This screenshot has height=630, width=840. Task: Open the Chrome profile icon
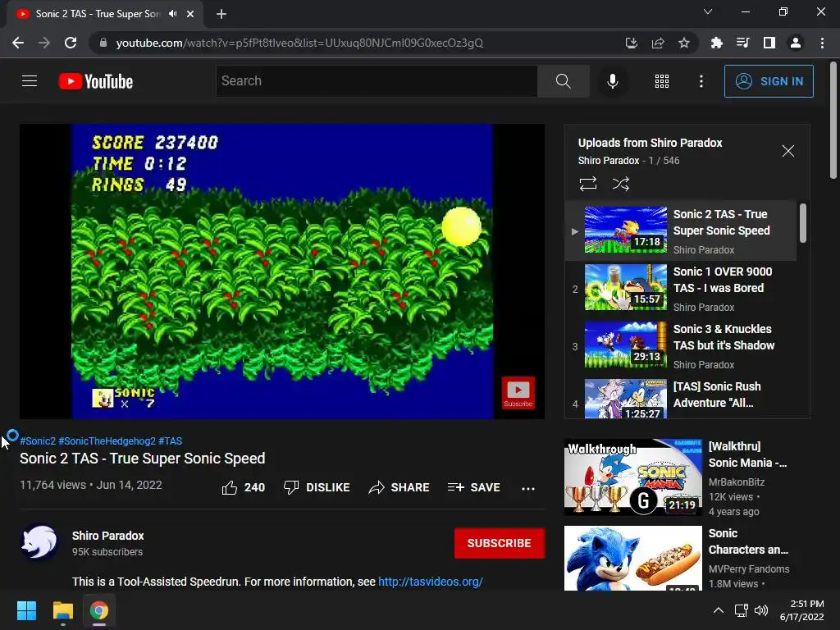pyautogui.click(x=796, y=43)
